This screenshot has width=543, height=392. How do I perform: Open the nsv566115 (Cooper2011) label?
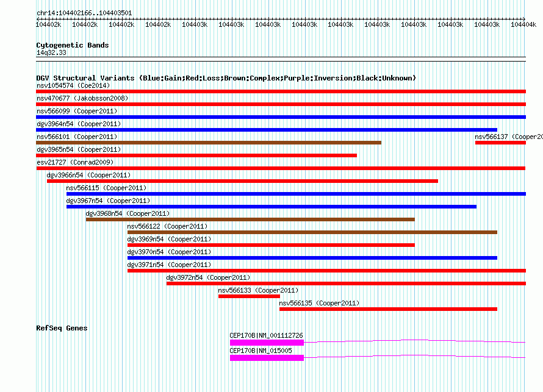point(106,188)
